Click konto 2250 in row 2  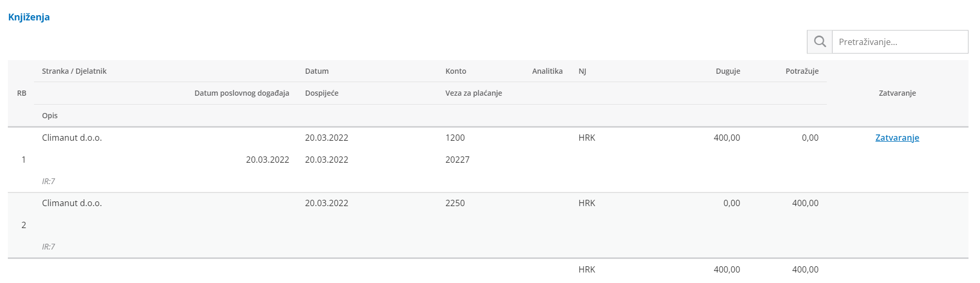pos(455,203)
